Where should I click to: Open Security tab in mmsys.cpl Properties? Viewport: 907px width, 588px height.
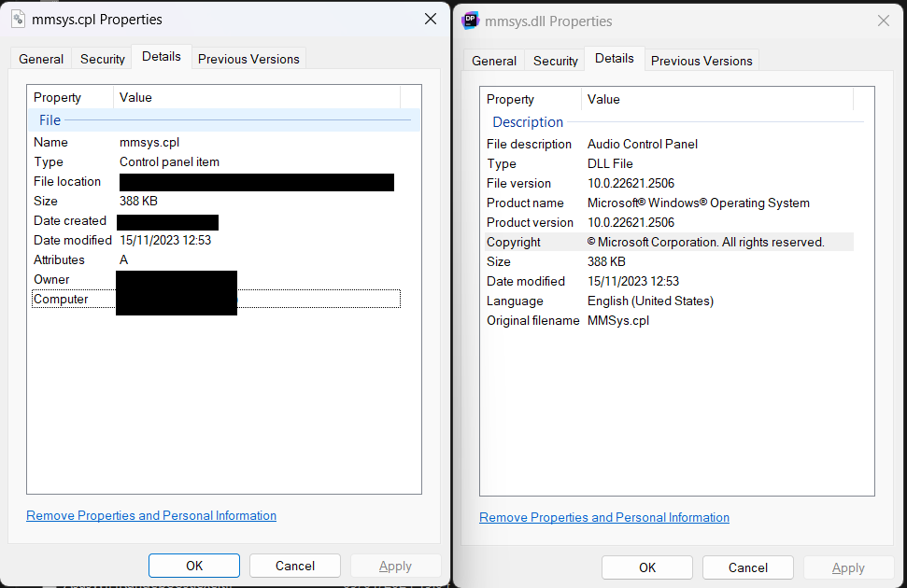click(x=103, y=59)
